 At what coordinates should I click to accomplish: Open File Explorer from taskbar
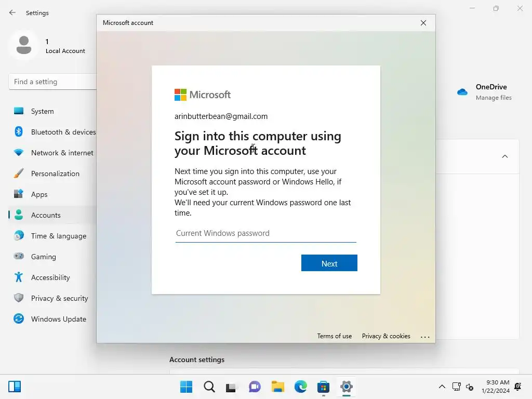[x=277, y=387]
